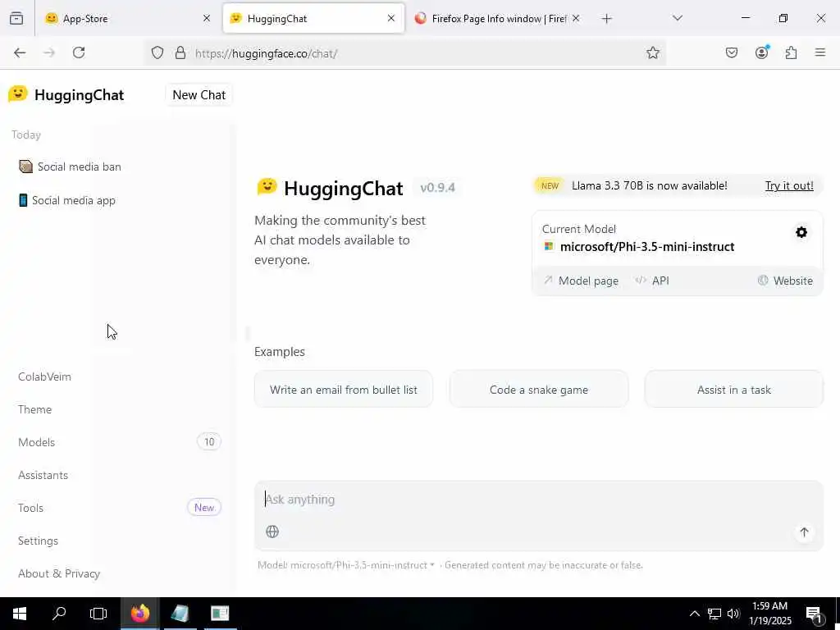
Task: Open the model Website link
Action: click(785, 281)
